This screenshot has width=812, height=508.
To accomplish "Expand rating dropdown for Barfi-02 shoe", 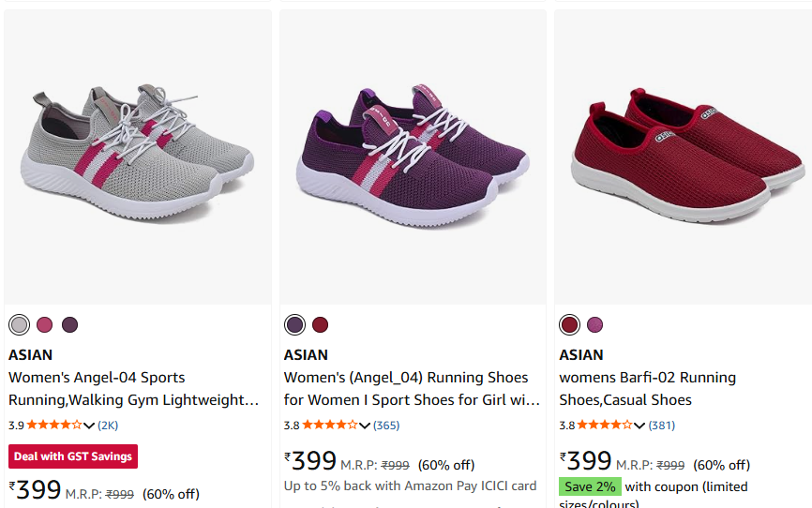I will tap(640, 426).
